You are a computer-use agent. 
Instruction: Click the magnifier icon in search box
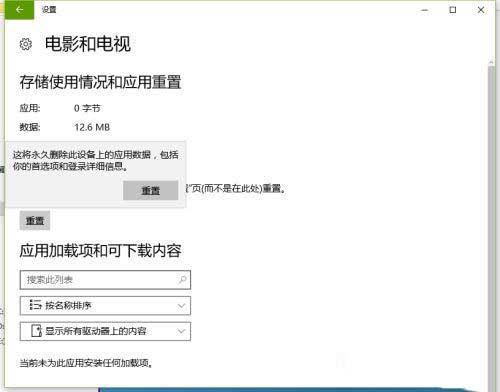pos(182,279)
